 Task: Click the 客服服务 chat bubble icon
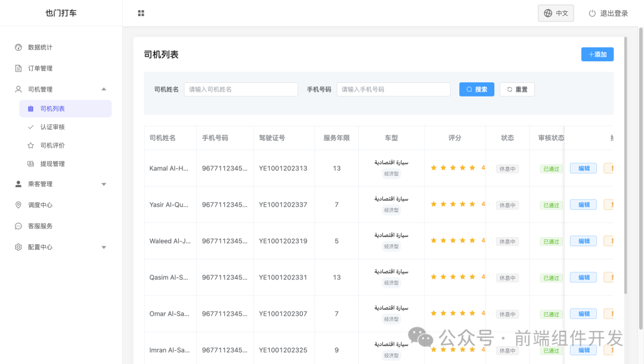(17, 226)
